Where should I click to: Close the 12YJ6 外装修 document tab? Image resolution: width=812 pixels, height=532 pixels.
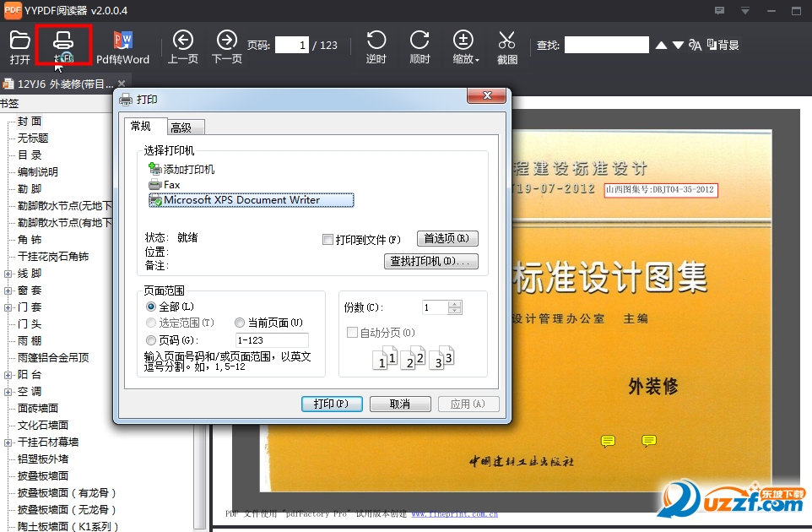coord(122,84)
